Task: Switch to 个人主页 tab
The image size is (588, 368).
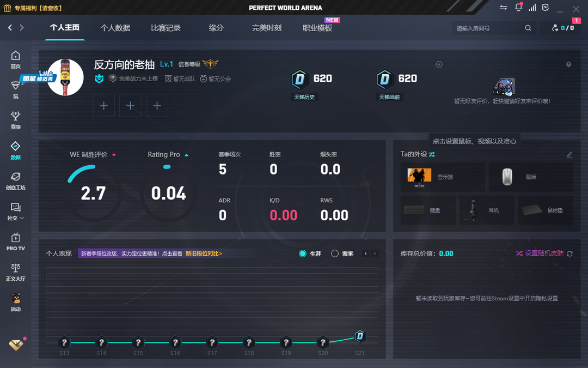Action: coord(64,27)
